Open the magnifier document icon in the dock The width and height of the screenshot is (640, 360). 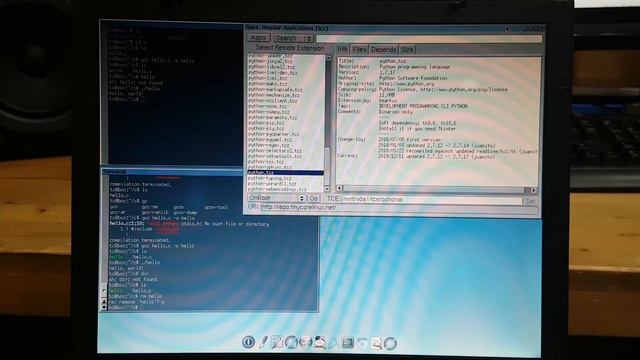[x=376, y=343]
